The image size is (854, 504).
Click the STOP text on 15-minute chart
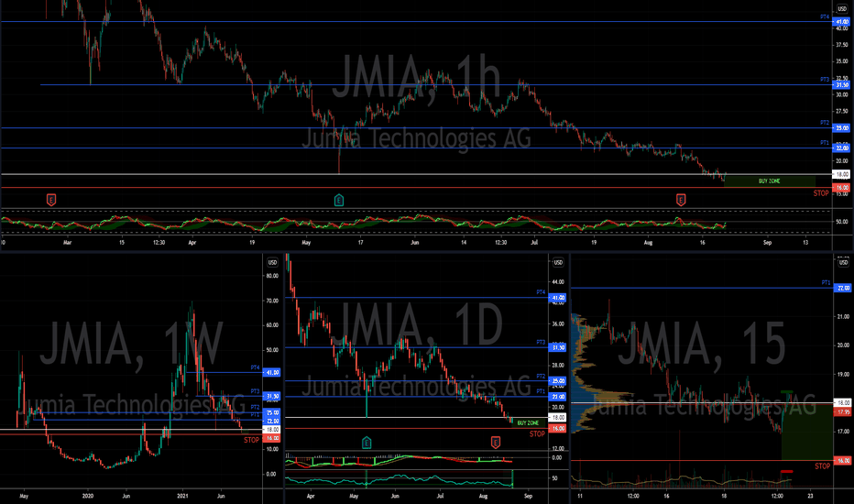823,466
